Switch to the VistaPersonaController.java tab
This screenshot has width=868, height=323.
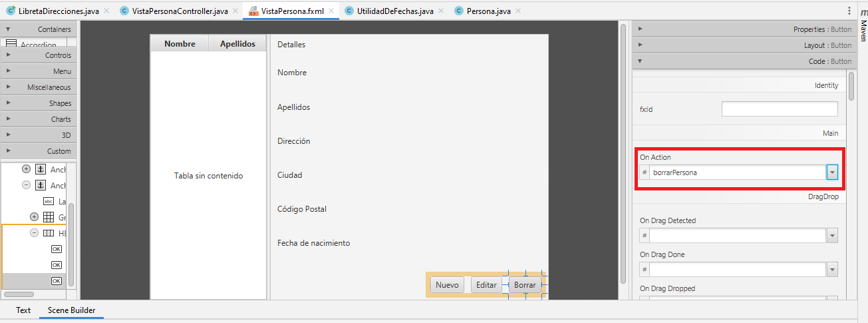point(180,11)
